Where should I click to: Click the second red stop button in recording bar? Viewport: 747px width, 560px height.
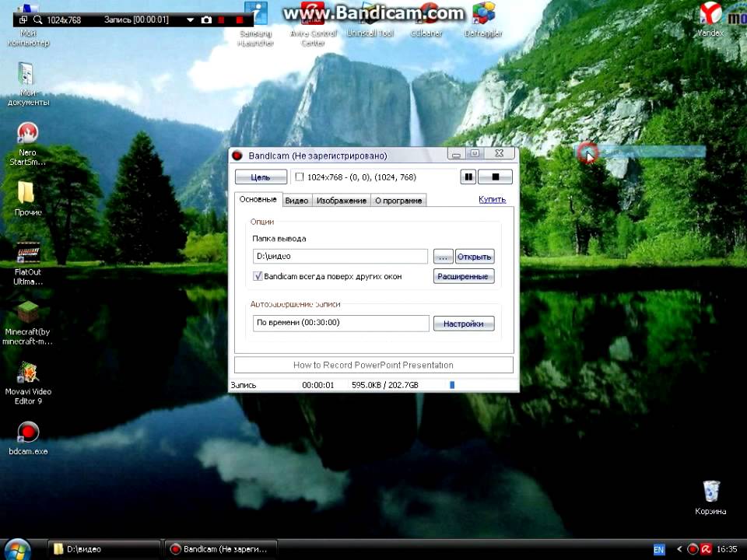pyautogui.click(x=240, y=20)
